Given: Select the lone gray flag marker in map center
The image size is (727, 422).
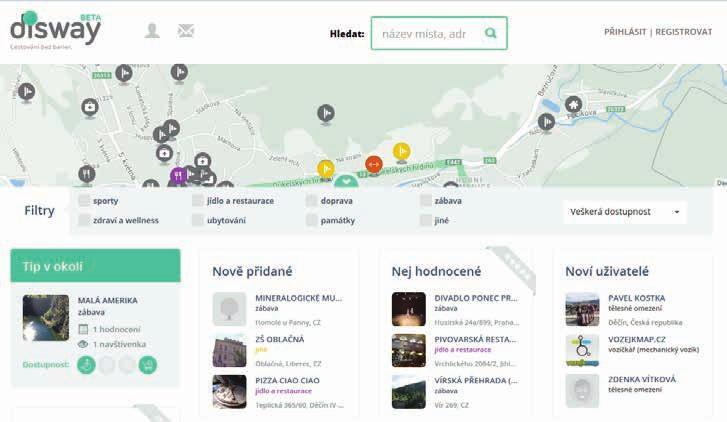Looking at the screenshot, I should tap(326, 113).
